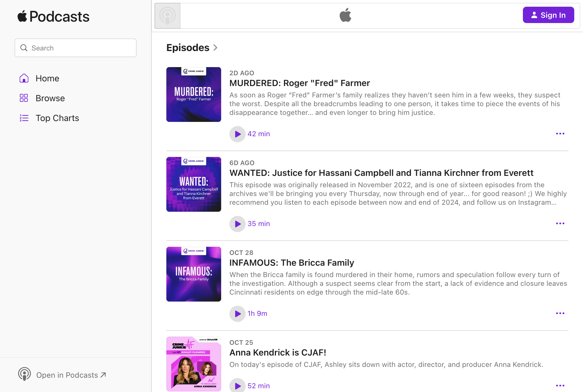583x392 pixels.
Task: Go to Home in sidebar
Action: click(47, 78)
